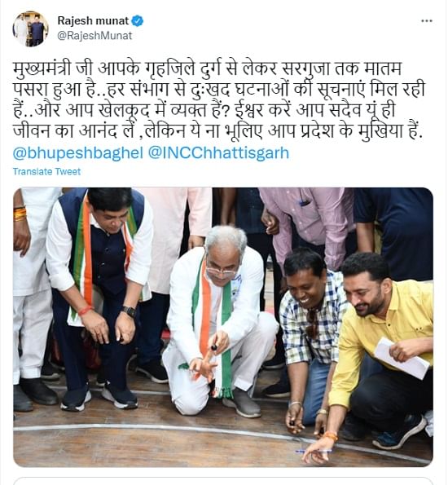Viewport: 448px width, 485px height.
Task: Open Rajesh munat's profile picture
Action: 30,29
